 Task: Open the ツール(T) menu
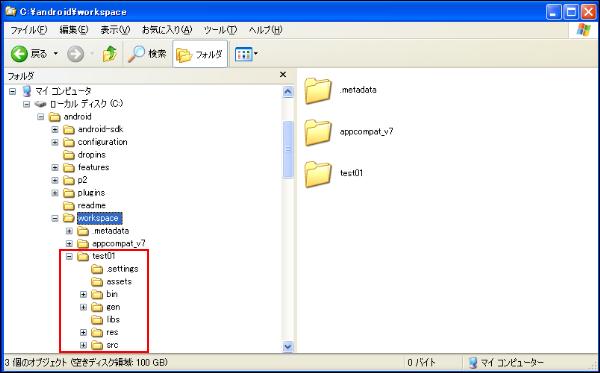(x=220, y=30)
